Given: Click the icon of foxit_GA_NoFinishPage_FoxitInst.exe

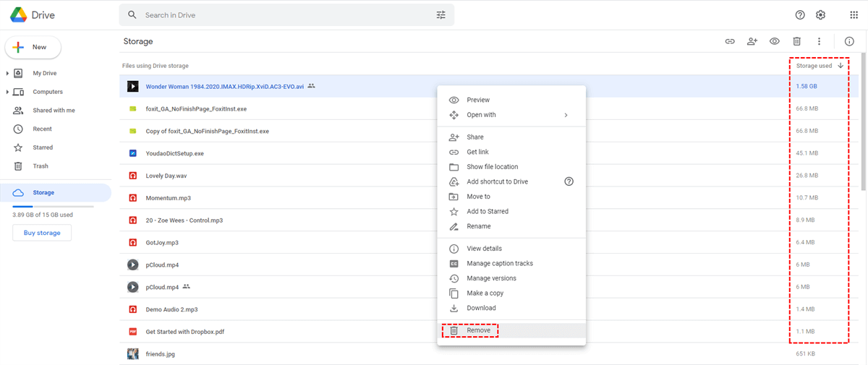Looking at the screenshot, I should pos(133,108).
